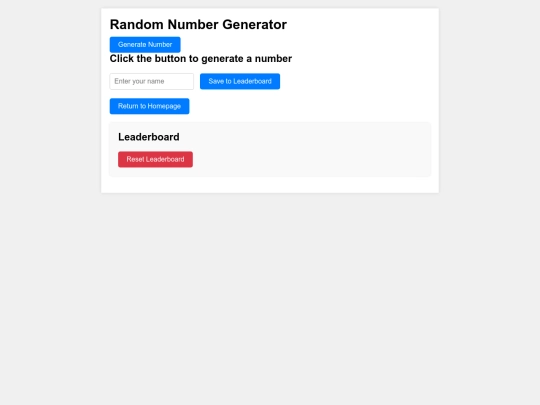Screen dimensions: 540x405
Task: Submit name via Save to Leaderboard
Action: (240, 81)
